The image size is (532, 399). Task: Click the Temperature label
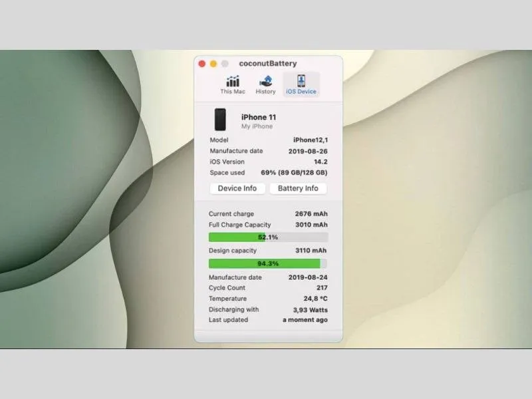pos(227,299)
